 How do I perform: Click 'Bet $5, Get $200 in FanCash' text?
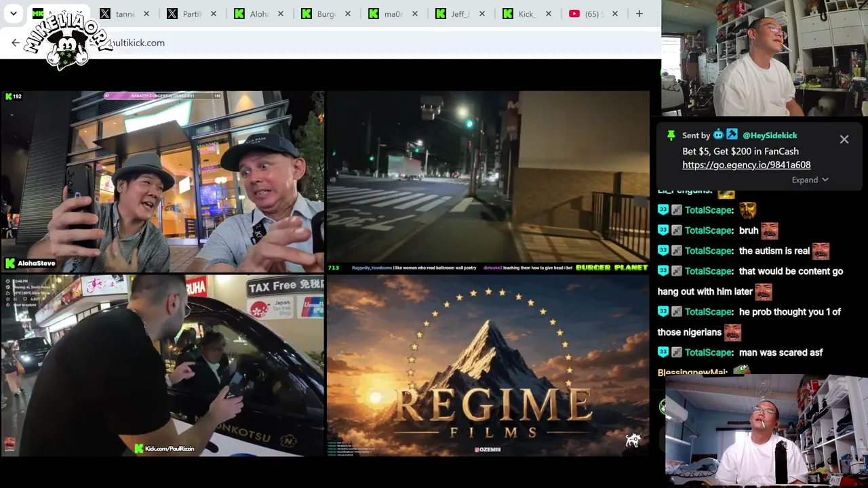(741, 151)
